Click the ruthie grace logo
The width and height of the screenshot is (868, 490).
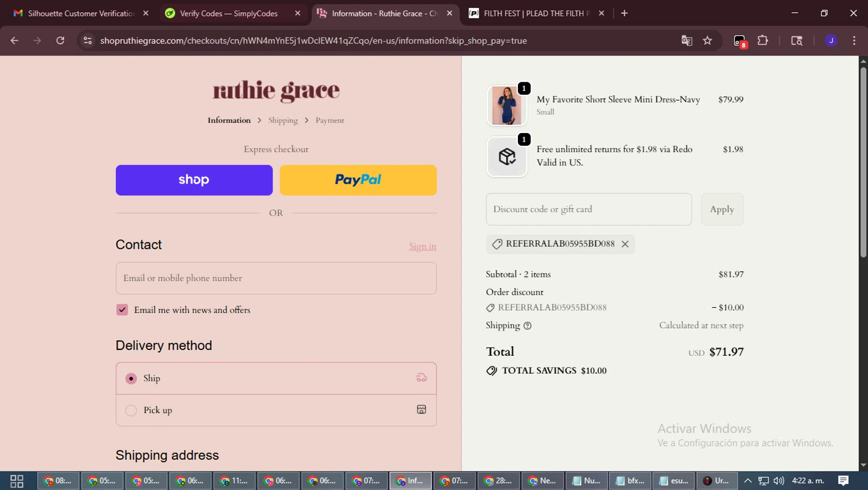[x=276, y=90]
